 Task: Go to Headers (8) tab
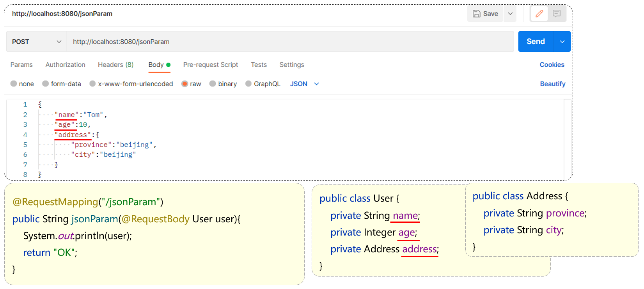tap(115, 65)
